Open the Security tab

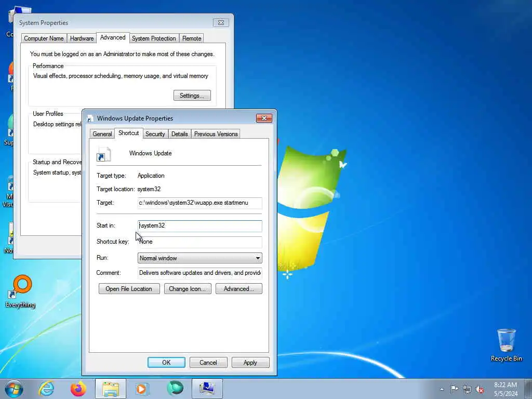(155, 134)
